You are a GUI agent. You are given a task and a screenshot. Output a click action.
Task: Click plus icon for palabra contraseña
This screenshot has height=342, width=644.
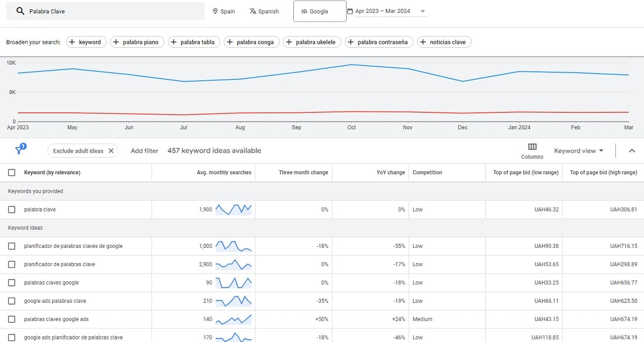click(x=351, y=42)
